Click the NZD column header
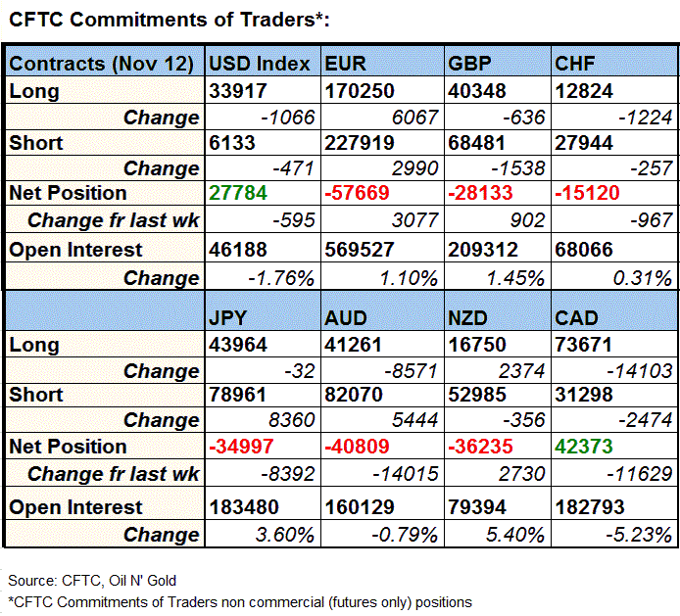The width and height of the screenshot is (680, 616). pyautogui.click(x=469, y=317)
